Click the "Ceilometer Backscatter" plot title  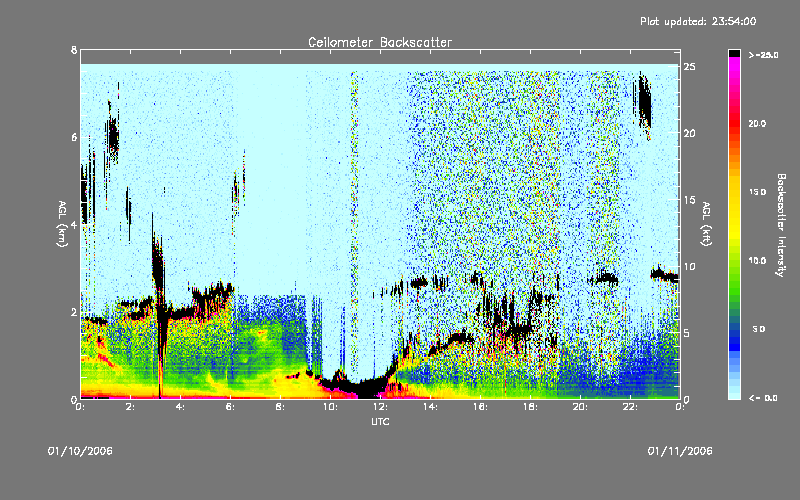380,42
